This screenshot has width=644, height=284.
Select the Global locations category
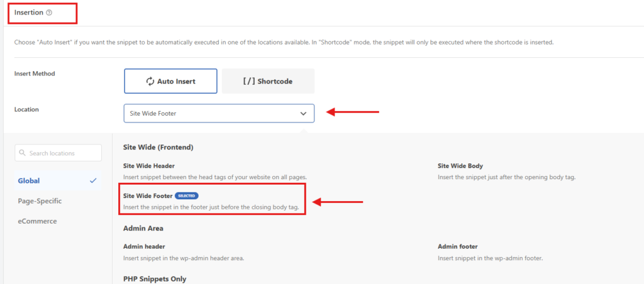[x=30, y=181]
